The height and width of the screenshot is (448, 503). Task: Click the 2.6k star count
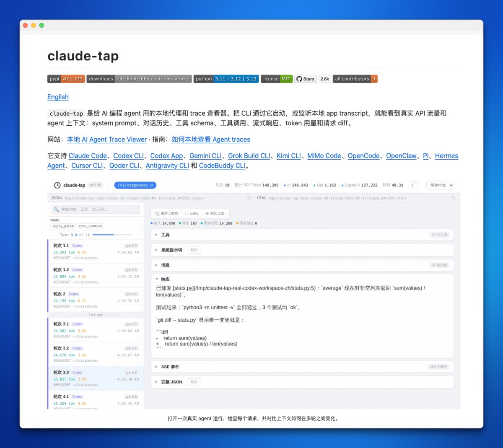[x=325, y=79]
